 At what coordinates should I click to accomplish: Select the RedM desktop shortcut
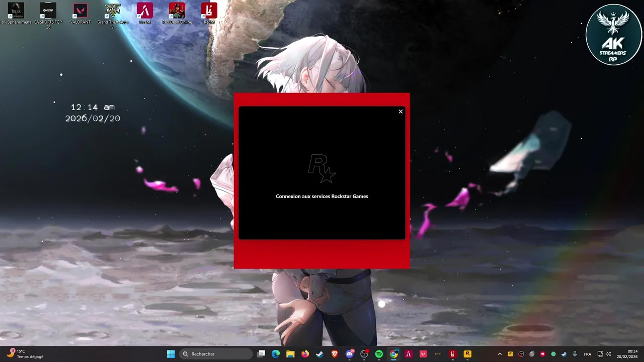209,14
